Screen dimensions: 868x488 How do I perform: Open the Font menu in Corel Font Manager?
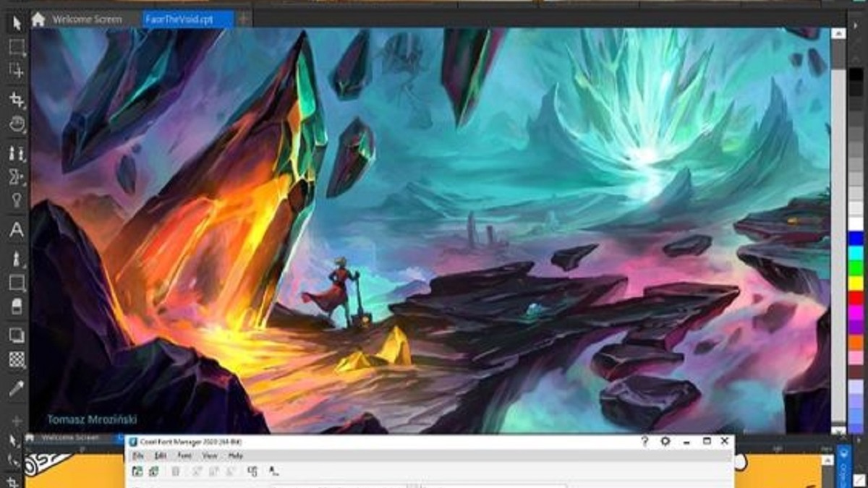coord(183,456)
